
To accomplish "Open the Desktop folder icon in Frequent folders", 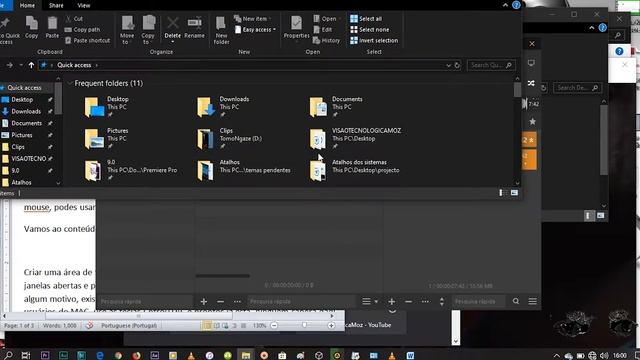I will (94, 107).
